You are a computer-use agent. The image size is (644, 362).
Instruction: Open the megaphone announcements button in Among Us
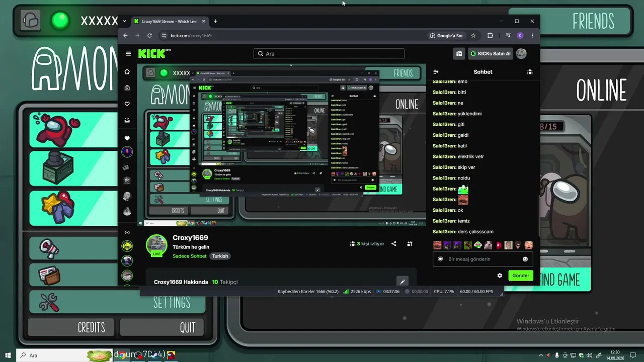tap(73, 248)
